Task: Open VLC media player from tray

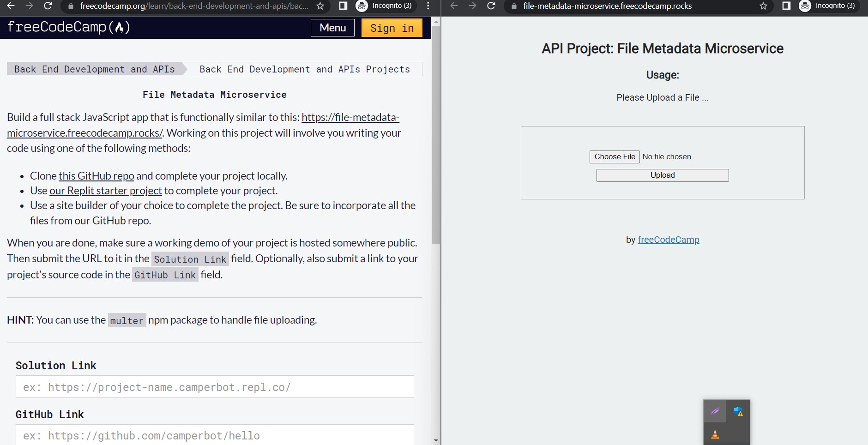Action: point(715,434)
